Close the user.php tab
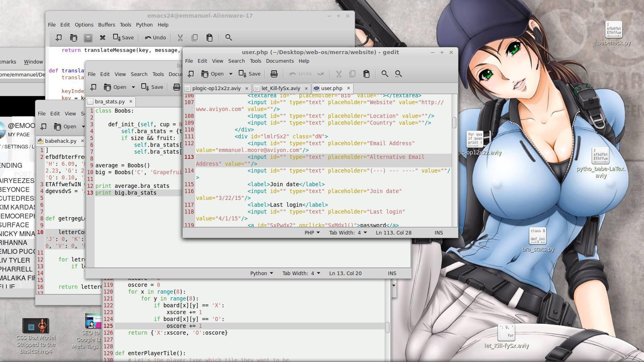 pyautogui.click(x=349, y=88)
